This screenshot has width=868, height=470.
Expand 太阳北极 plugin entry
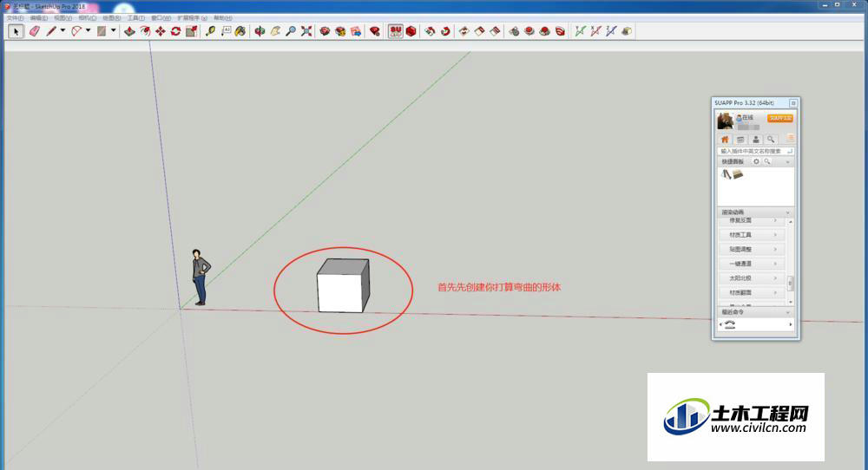[x=752, y=278]
